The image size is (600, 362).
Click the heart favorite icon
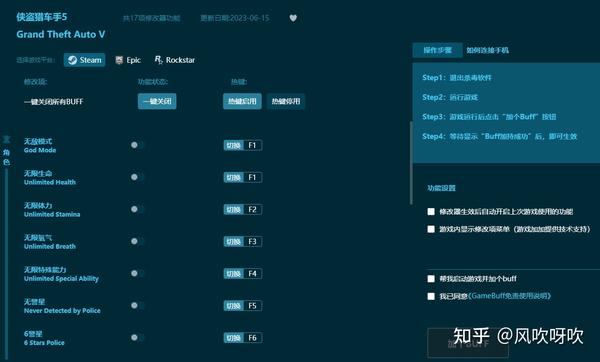(x=293, y=18)
